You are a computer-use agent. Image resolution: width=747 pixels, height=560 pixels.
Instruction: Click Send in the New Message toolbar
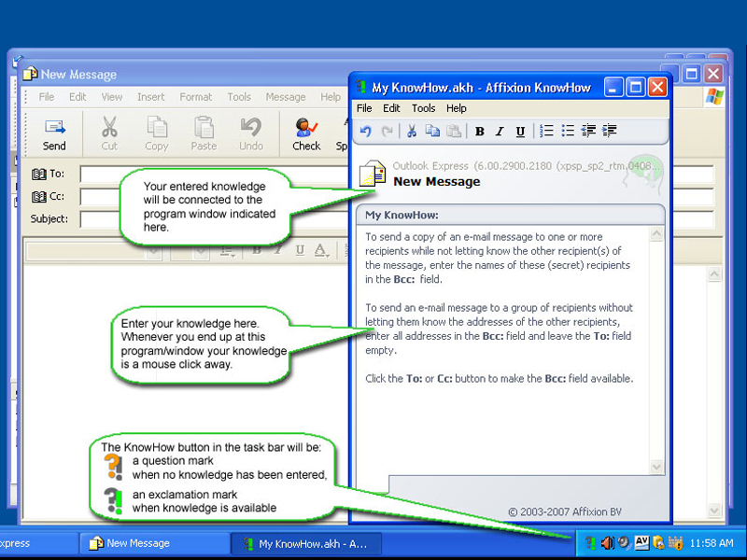54,134
